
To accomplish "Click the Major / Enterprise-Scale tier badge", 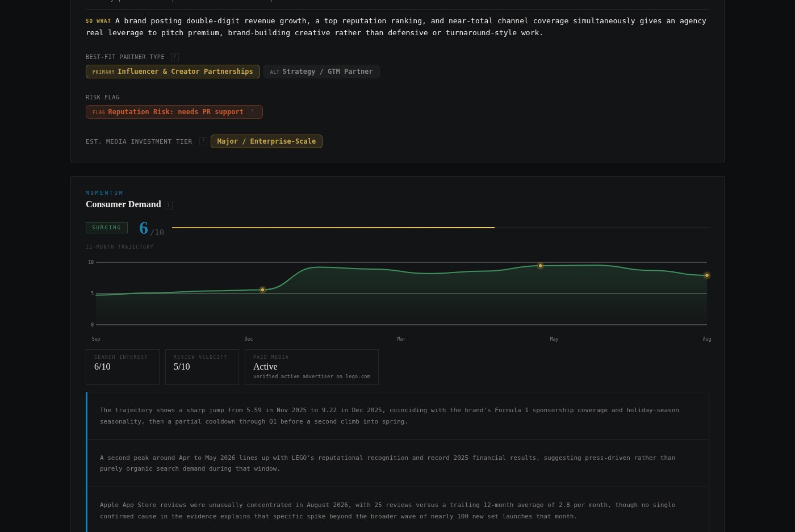I will (266, 141).
